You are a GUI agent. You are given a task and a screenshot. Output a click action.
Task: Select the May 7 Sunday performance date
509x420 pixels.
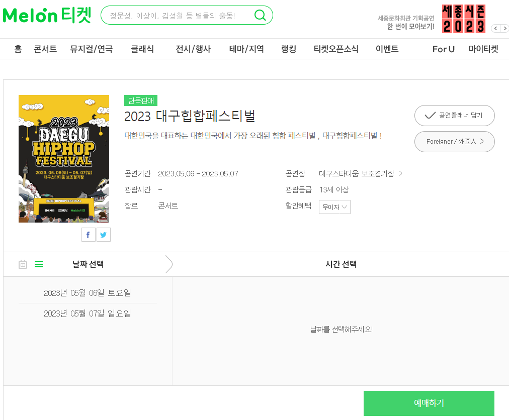coord(87,313)
